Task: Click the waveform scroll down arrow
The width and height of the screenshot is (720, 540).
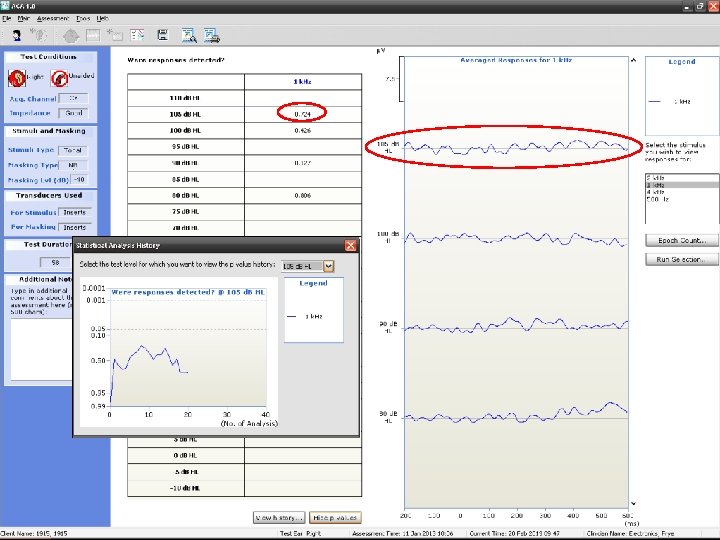Action: pos(634,504)
